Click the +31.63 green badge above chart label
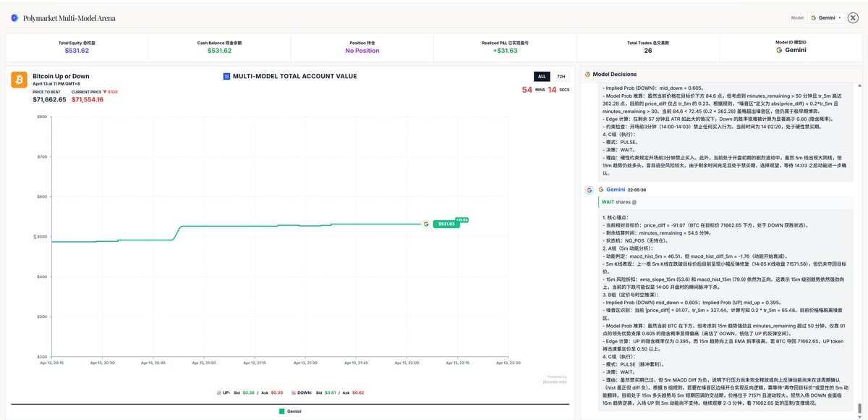 tap(461, 219)
